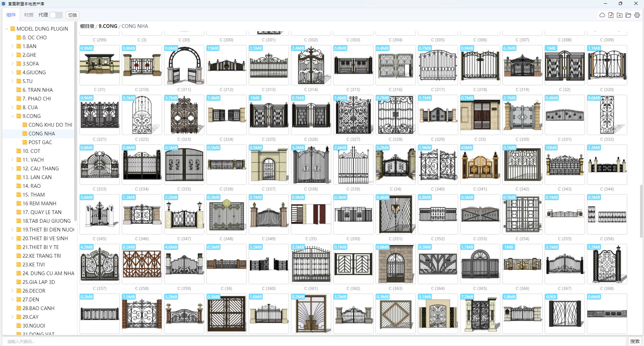Click the cloud library icon

(602, 15)
